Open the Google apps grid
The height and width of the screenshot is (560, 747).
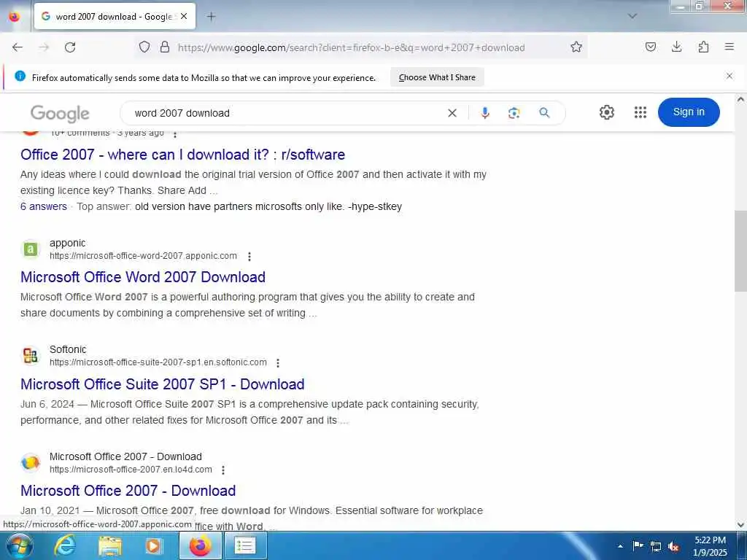(x=640, y=112)
